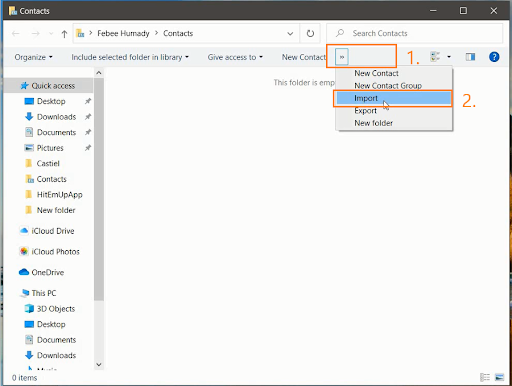Open iCloud Drive
Image resolution: width=512 pixels, height=386 pixels.
(x=53, y=231)
